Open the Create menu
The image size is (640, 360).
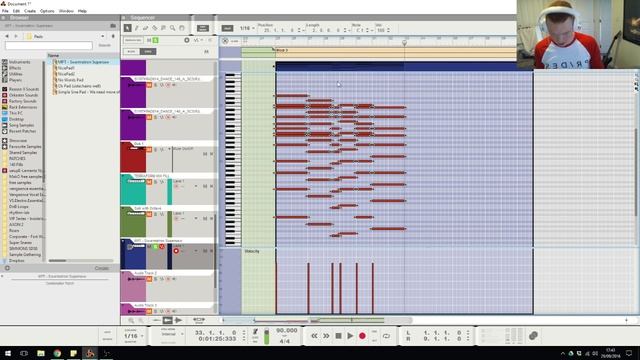coord(30,11)
